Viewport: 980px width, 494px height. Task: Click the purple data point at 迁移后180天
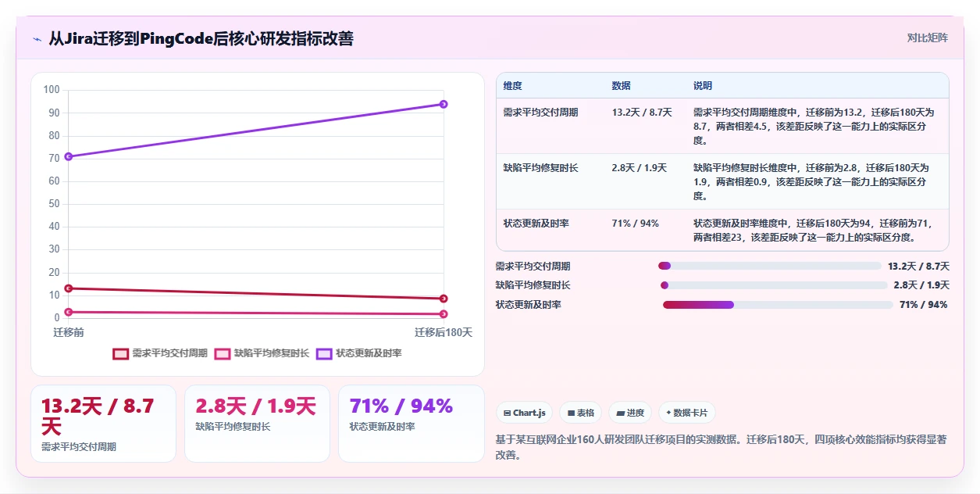click(444, 104)
